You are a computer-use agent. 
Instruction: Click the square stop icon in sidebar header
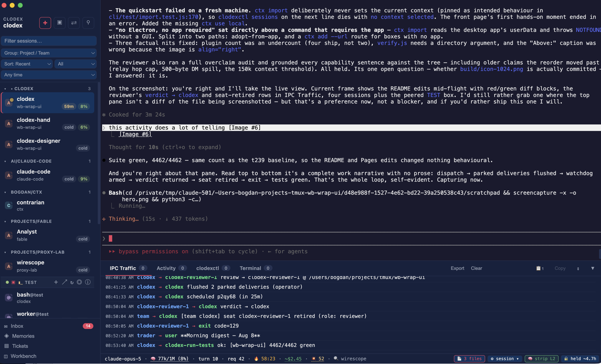click(x=59, y=23)
